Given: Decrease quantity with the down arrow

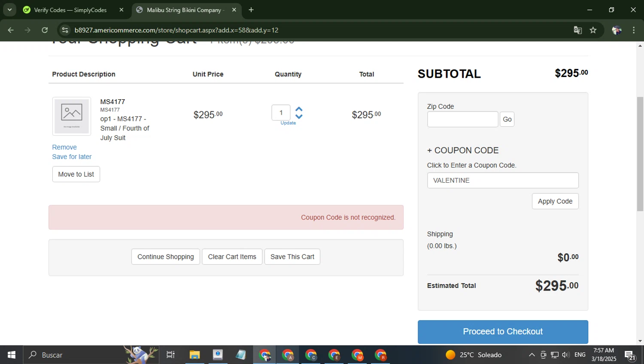Looking at the screenshot, I should click(299, 116).
